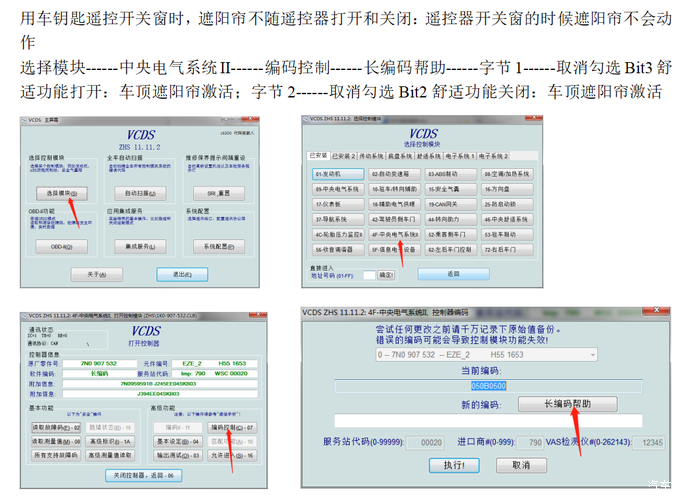This screenshot has width=700, height=497.
Task: Select module 25-防启动锁
Action: pyautogui.click(x=507, y=205)
